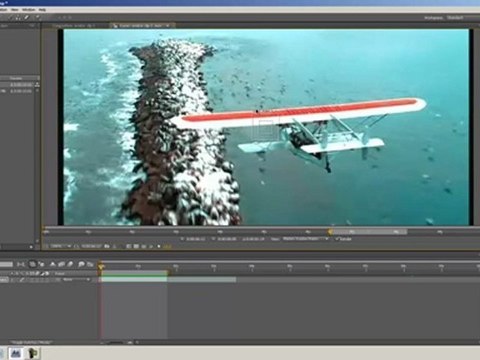This screenshot has height=360, width=480.
Task: Select the Puppet Pin tool in the toolbar
Action: 38,17
